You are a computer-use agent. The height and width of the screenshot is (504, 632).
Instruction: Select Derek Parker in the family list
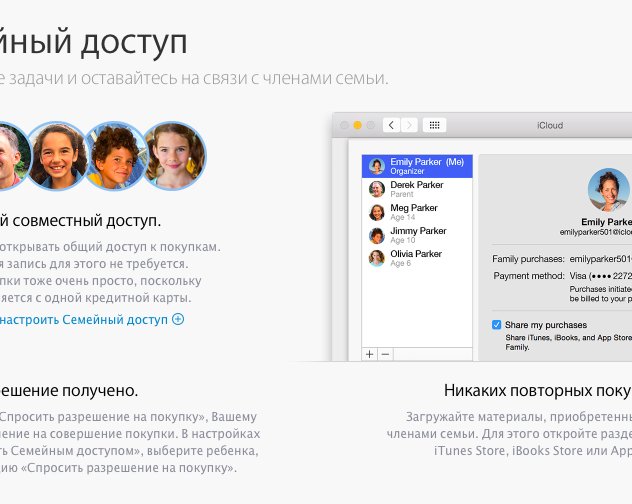point(417,189)
